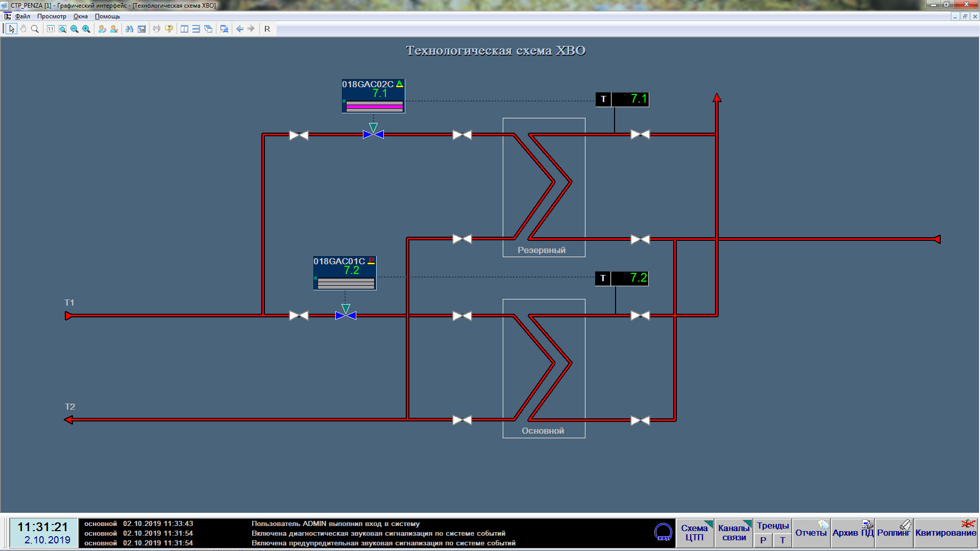Viewport: 980px width, 551px height.
Task: Click the zoom-to-window fit icon
Action: point(62,29)
